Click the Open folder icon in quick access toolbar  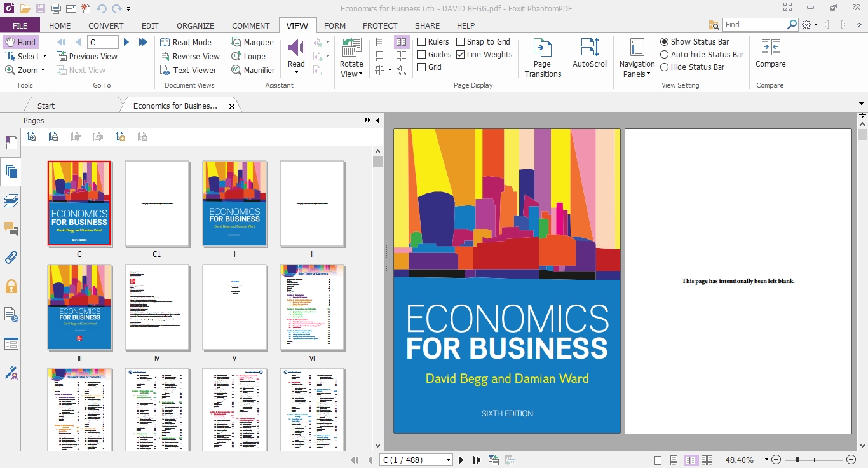[25, 9]
